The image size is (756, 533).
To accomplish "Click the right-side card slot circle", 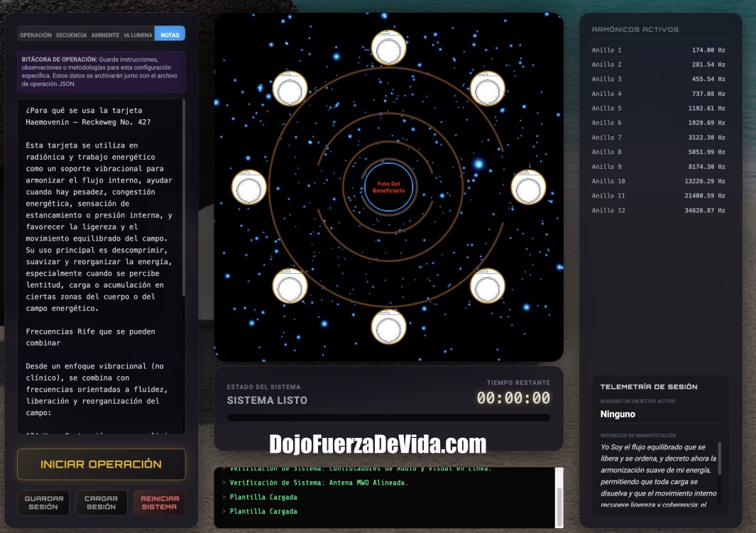I will (x=528, y=187).
